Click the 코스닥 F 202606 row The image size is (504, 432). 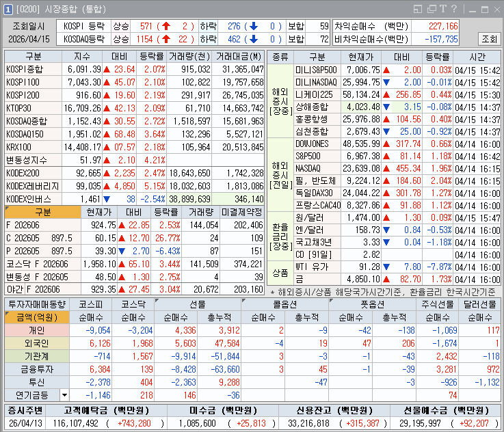pyautogui.click(x=134, y=265)
